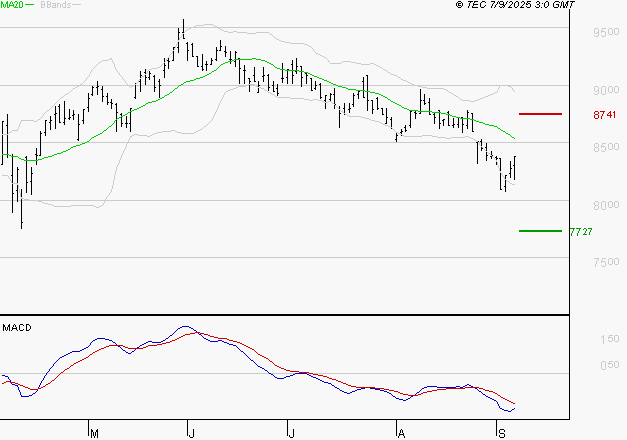This screenshot has width=627, height=440.
Task: Click the 150 MACD axis label
Action: point(610,339)
